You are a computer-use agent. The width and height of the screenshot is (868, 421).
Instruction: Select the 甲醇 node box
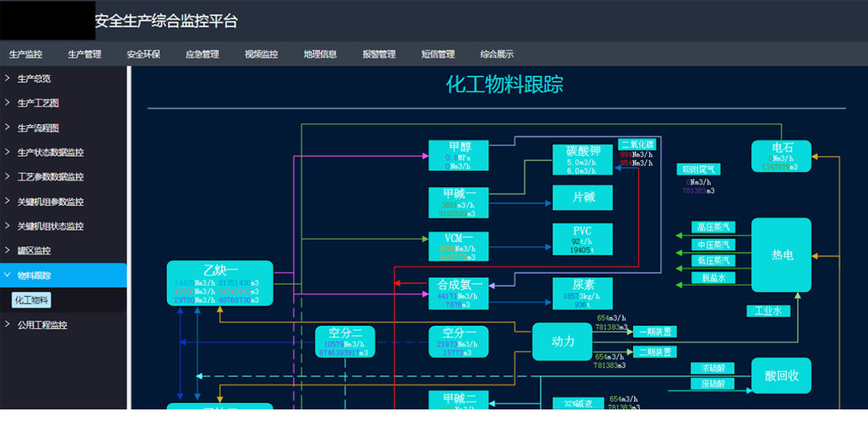coord(458,156)
